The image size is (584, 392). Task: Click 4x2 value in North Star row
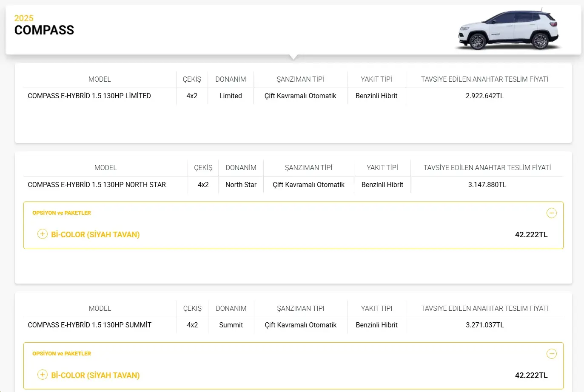[203, 185]
